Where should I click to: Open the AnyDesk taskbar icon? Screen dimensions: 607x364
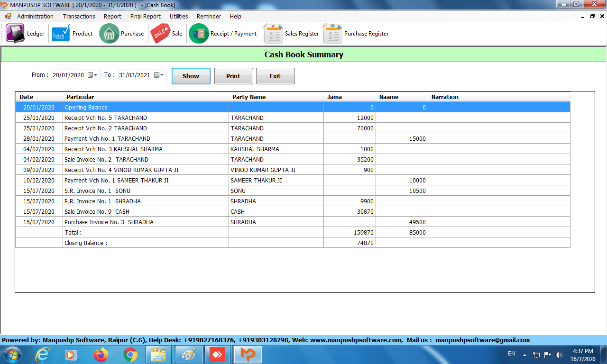218,354
